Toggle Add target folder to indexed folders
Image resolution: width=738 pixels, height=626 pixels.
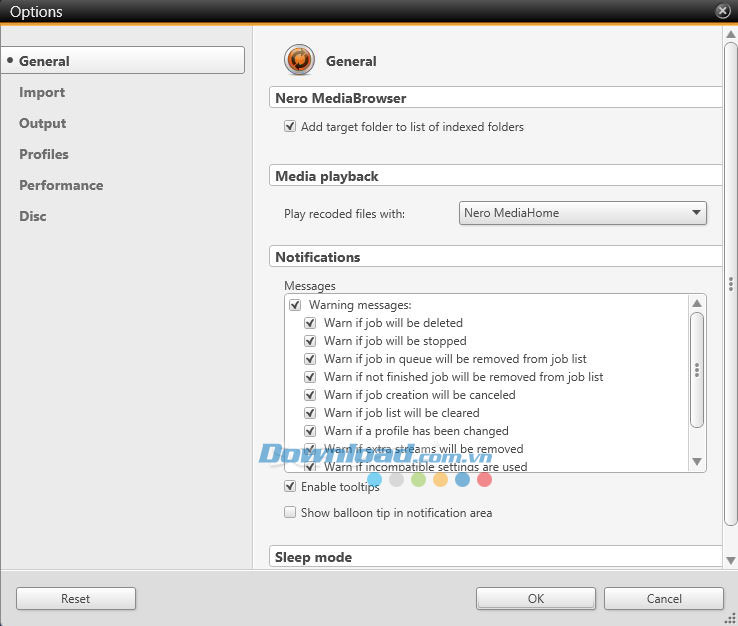(290, 127)
